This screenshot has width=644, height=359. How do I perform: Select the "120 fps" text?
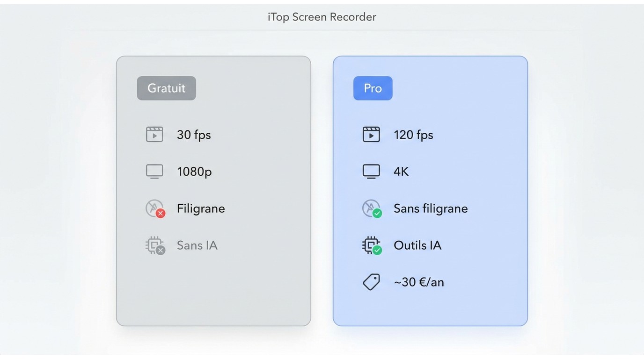click(x=413, y=135)
